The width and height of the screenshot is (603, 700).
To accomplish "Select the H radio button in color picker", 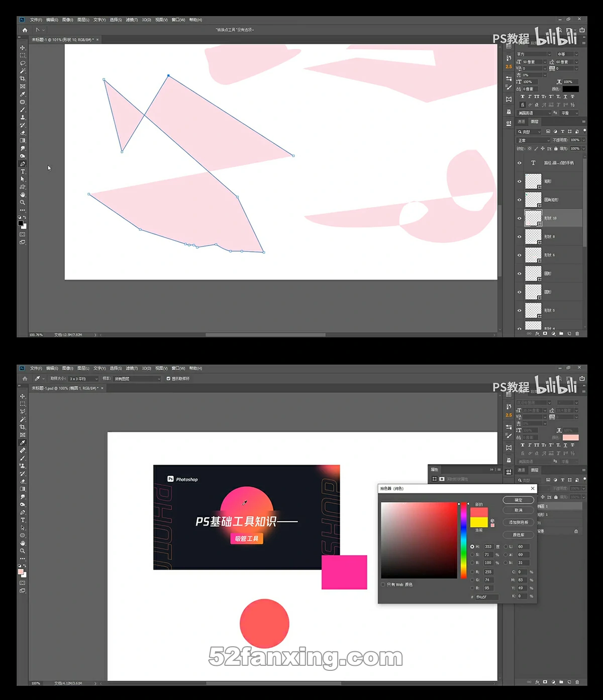I will (472, 547).
